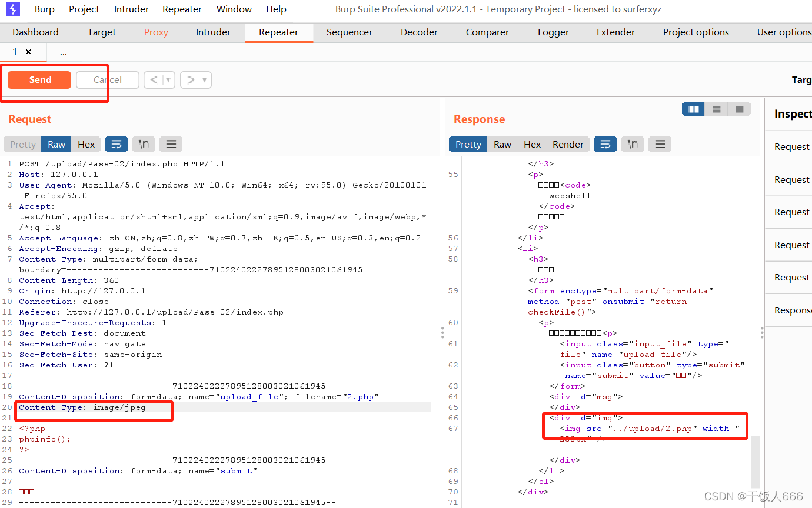Expand third Request row in Inspector
This screenshot has height=508, width=812.
(x=789, y=212)
